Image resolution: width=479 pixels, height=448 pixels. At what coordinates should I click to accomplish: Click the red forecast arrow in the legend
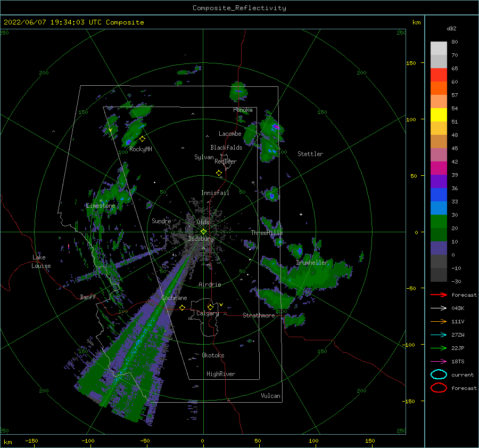click(x=439, y=295)
